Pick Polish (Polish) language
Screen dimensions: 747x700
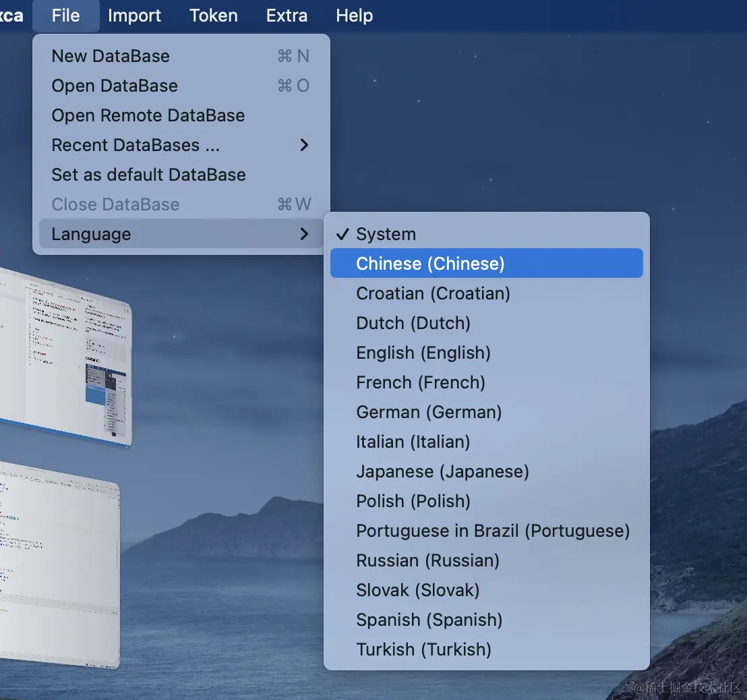486,501
